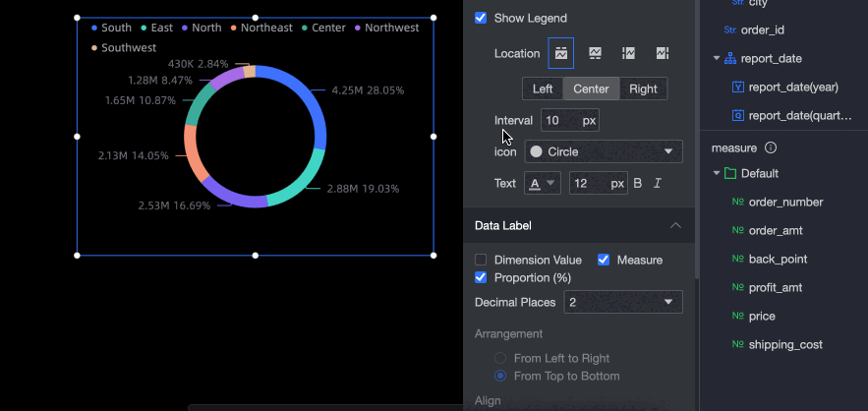
Task: Click the 1.28M 8.47% data label
Action: 160,81
